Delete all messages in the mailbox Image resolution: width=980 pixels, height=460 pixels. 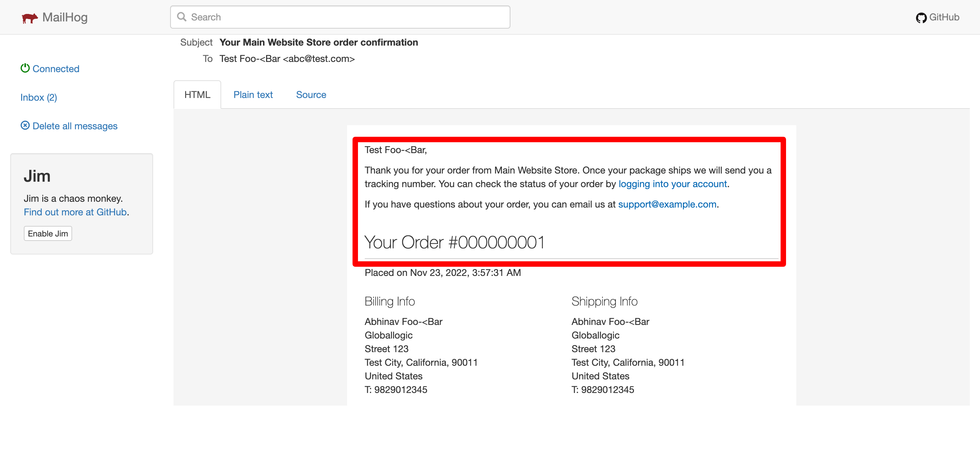click(75, 126)
